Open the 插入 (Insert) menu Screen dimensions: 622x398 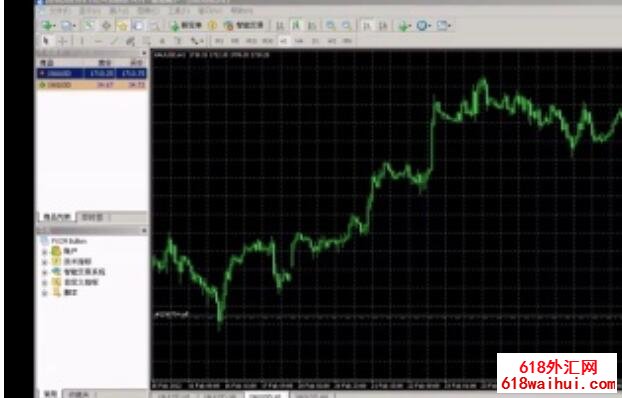120,10
